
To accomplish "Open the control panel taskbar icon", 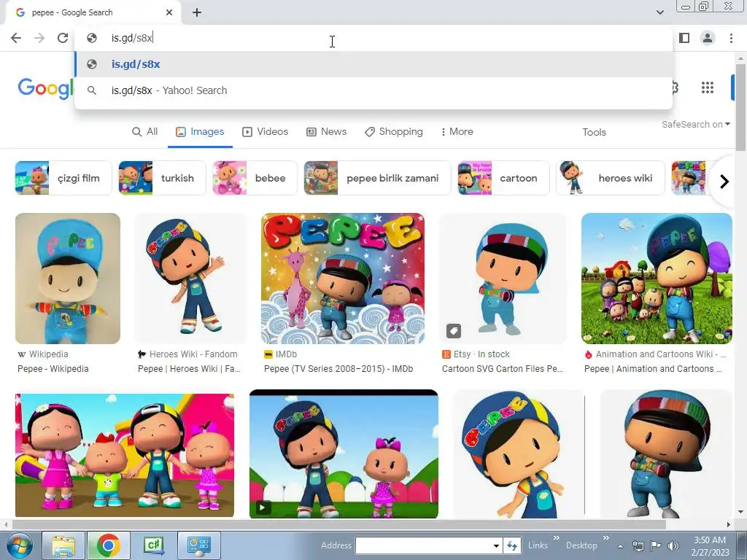I will (x=198, y=545).
